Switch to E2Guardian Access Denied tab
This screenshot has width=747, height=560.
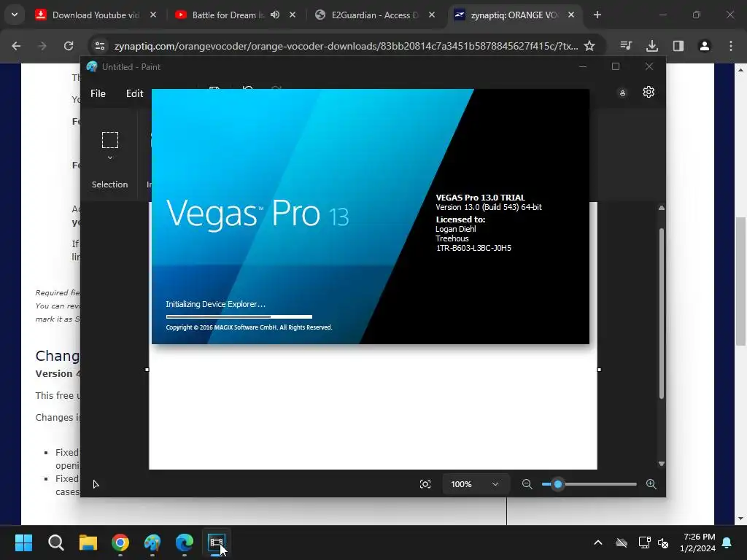click(x=374, y=15)
